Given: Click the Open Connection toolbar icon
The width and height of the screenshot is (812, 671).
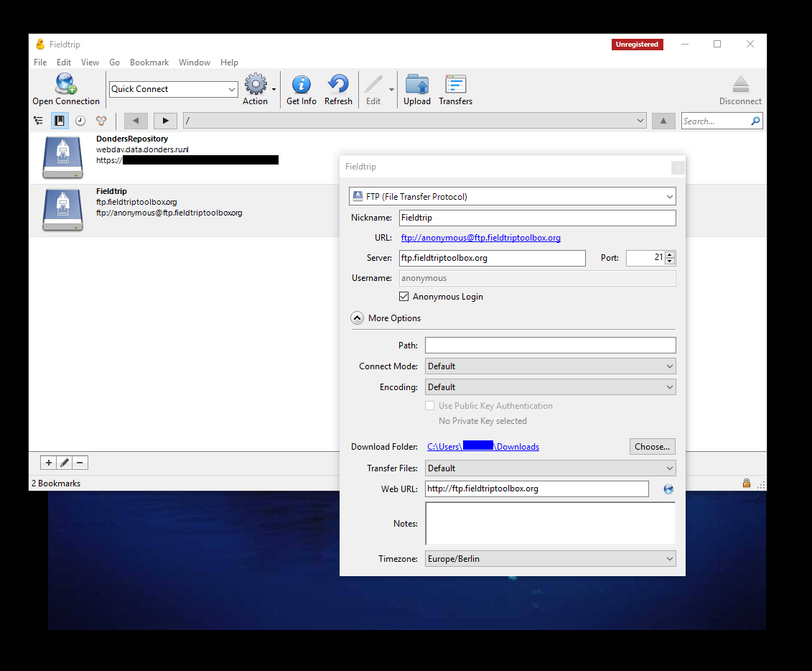Looking at the screenshot, I should (66, 84).
